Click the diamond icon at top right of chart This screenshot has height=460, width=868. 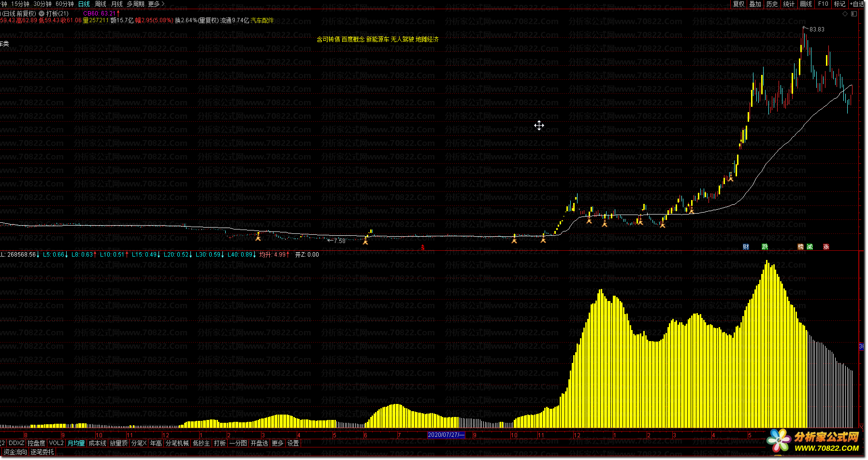(x=845, y=14)
